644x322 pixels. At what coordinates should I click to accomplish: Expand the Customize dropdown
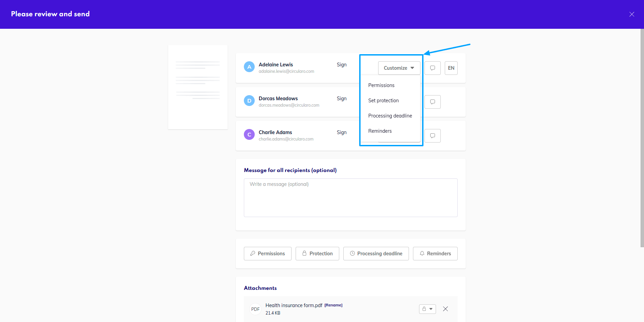click(x=399, y=68)
